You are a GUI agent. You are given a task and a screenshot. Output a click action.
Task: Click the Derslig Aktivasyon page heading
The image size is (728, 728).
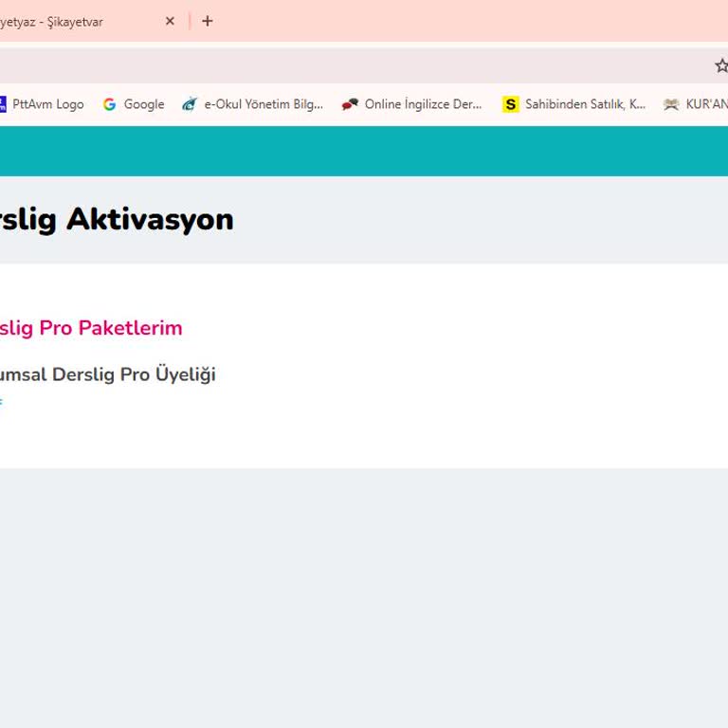[117, 219]
